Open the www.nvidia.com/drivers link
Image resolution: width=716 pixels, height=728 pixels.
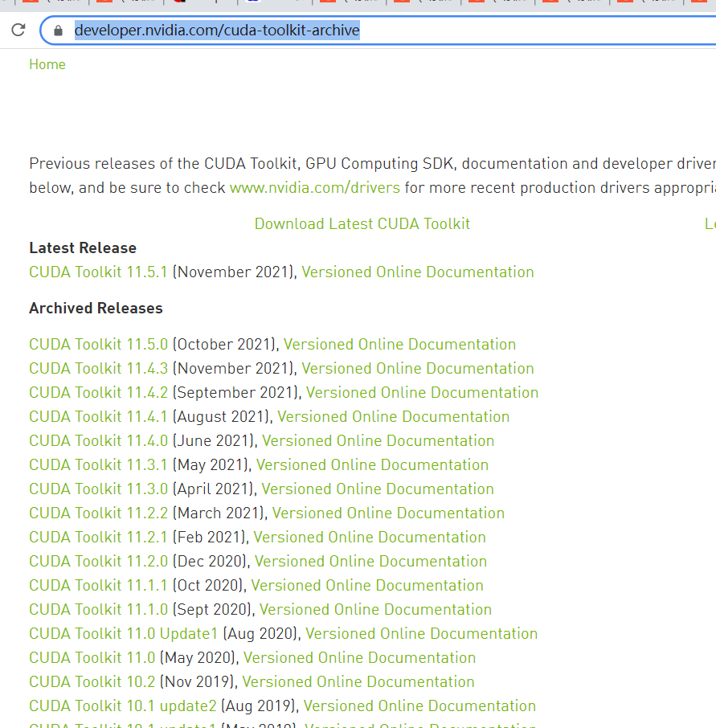tap(315, 187)
